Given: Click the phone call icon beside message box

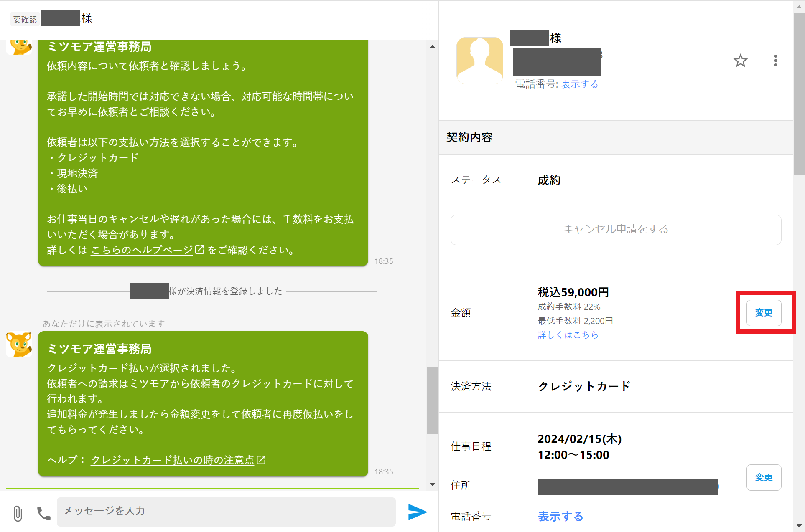Looking at the screenshot, I should coord(43,513).
